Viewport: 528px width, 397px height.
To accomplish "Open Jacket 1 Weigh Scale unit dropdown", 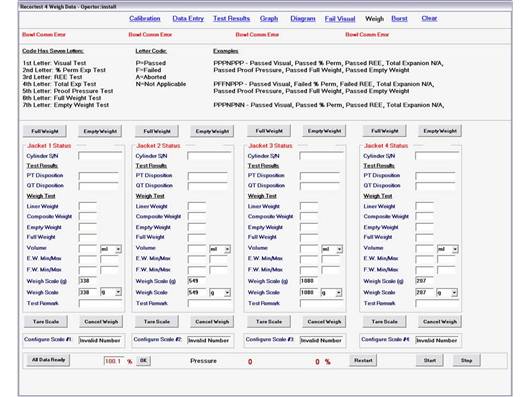I will tap(111, 292).
